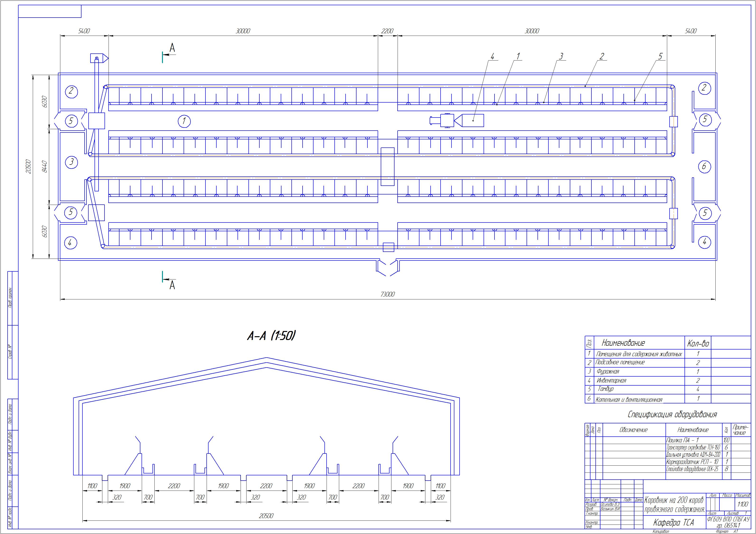This screenshot has width=756, height=534.
Task: Click the Котельная и вентиляционная table row
Action: click(628, 400)
